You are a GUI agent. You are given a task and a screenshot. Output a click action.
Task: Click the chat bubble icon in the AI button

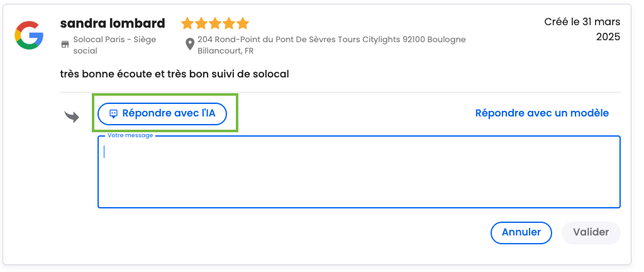click(114, 114)
